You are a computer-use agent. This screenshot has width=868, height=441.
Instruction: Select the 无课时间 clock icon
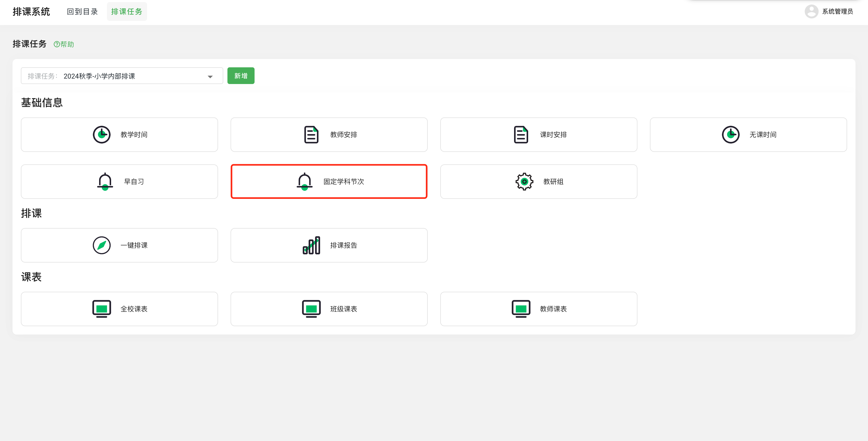coord(730,135)
